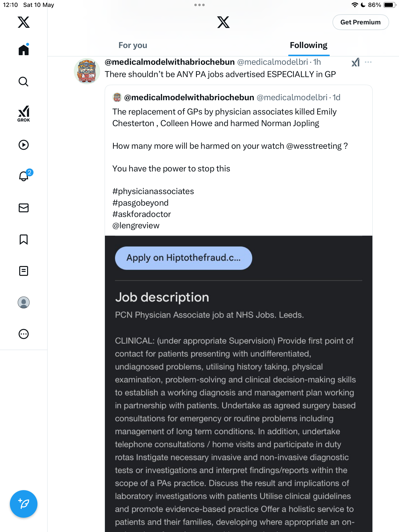Open the #physicianassociates hashtag
Screen dimensions: 399x532
[x=153, y=191]
